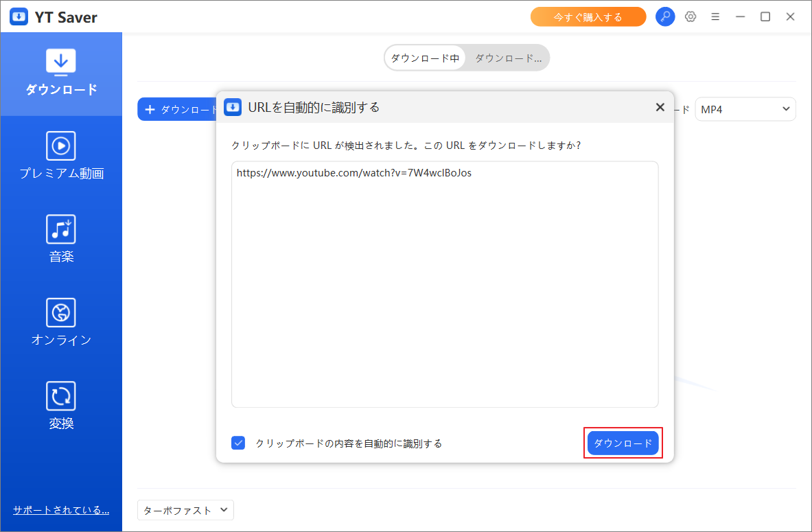Switch to the オンライン section
The width and height of the screenshot is (812, 532).
pyautogui.click(x=61, y=321)
